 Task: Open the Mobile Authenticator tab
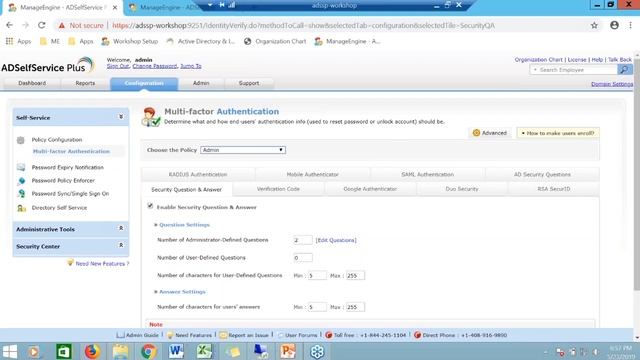pos(313,174)
